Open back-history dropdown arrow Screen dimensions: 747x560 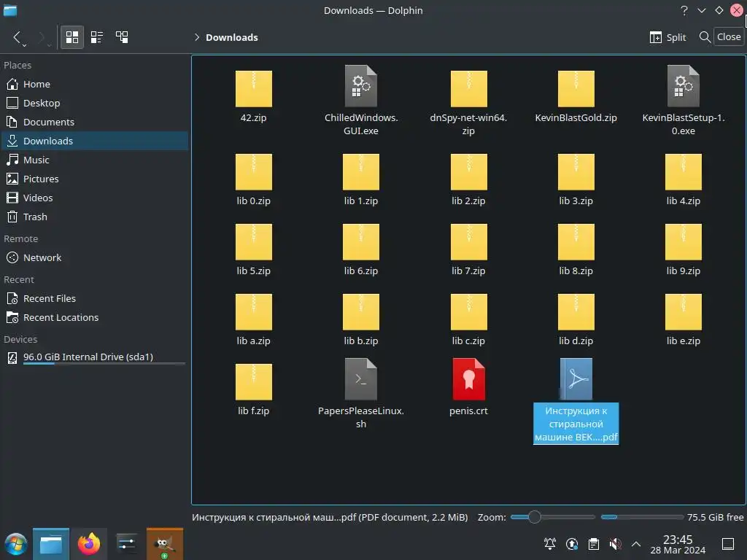pyautogui.click(x=24, y=44)
